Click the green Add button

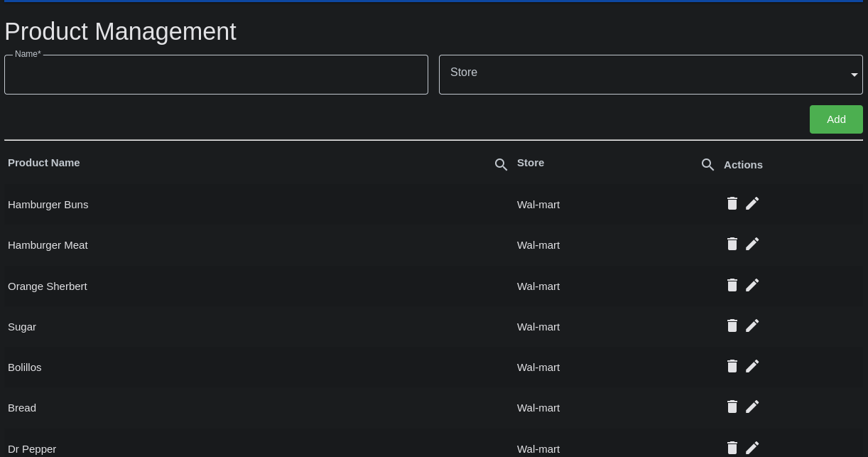tap(836, 119)
